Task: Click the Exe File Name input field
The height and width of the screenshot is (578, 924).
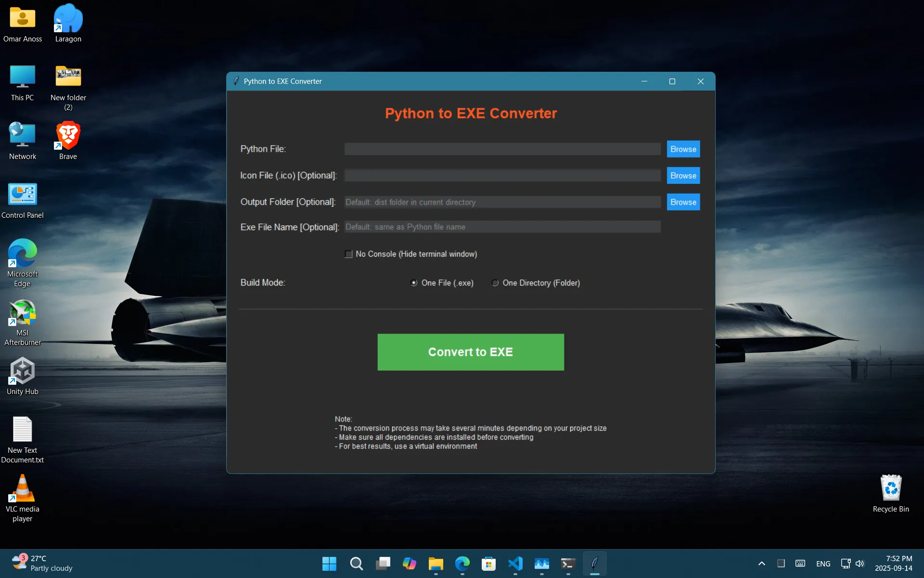Action: coord(502,227)
